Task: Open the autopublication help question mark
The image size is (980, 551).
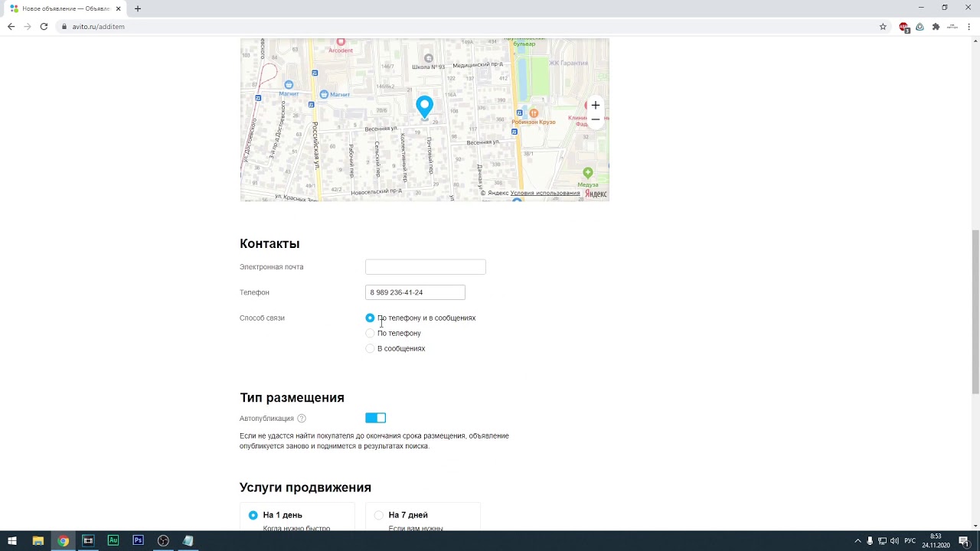Action: (302, 419)
